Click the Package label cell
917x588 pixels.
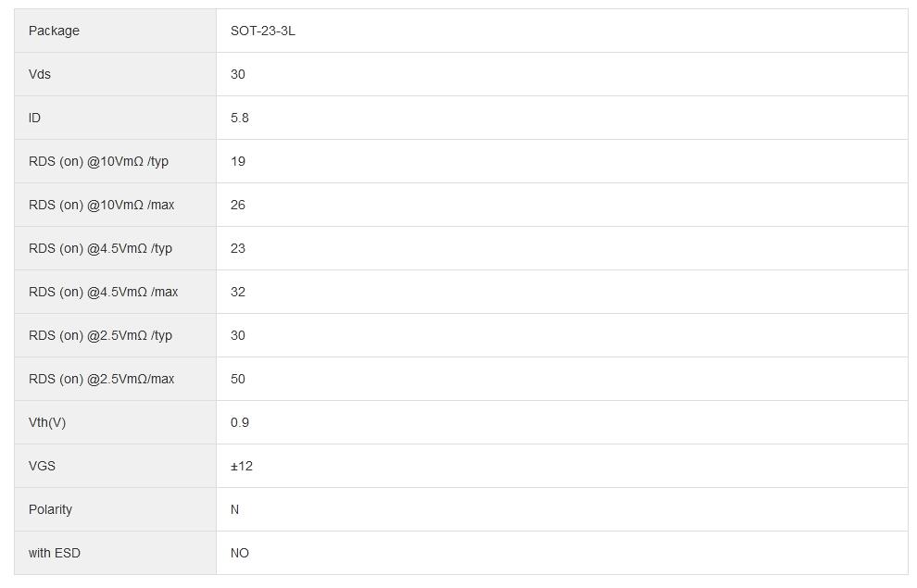pyautogui.click(x=54, y=31)
